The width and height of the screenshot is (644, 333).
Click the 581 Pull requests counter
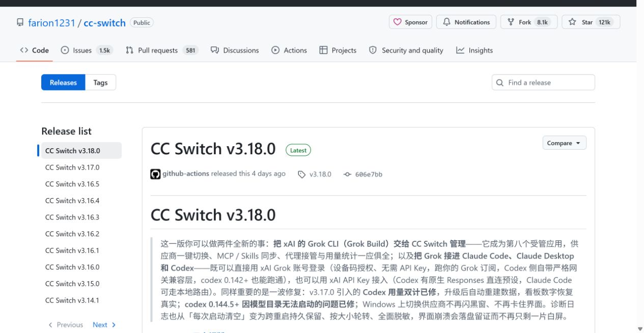click(191, 50)
